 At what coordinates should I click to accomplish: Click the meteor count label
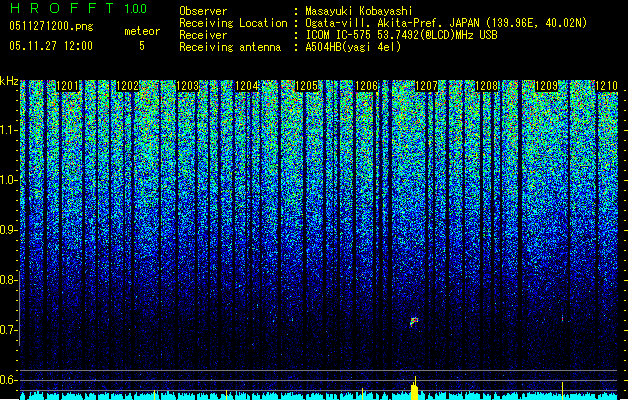tap(142, 31)
